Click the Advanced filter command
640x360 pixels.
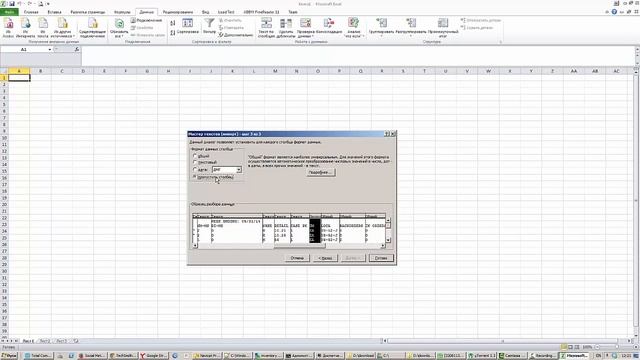click(x=236, y=35)
